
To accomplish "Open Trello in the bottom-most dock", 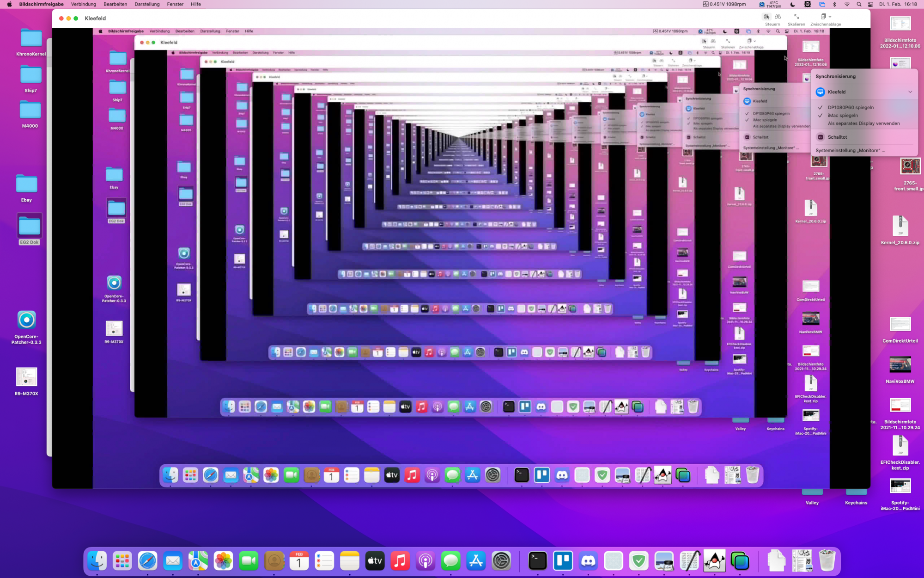I will [x=563, y=561].
